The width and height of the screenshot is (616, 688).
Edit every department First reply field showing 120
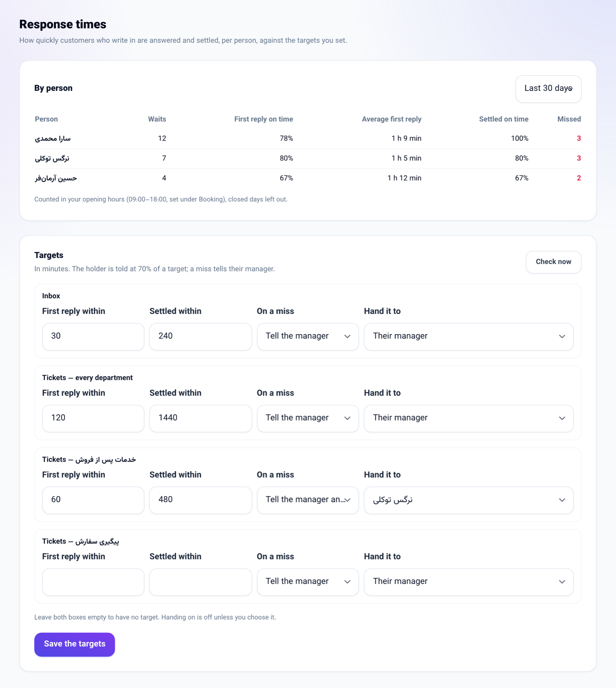(93, 418)
